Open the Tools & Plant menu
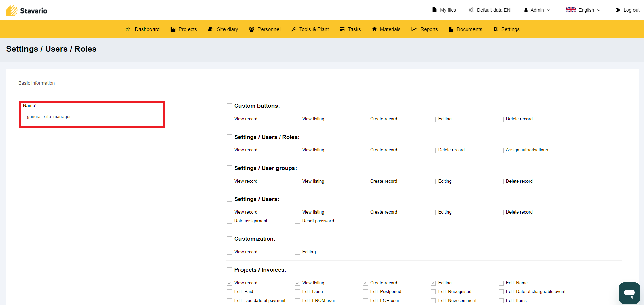The height and width of the screenshot is (305, 644). 314,29
